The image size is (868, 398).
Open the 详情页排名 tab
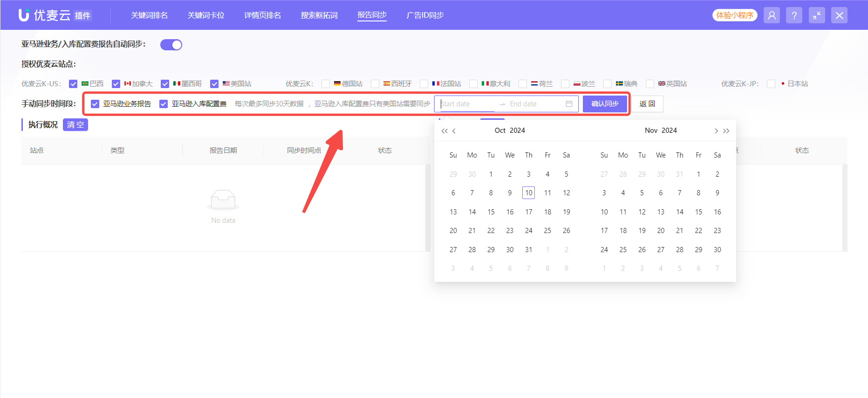(263, 15)
